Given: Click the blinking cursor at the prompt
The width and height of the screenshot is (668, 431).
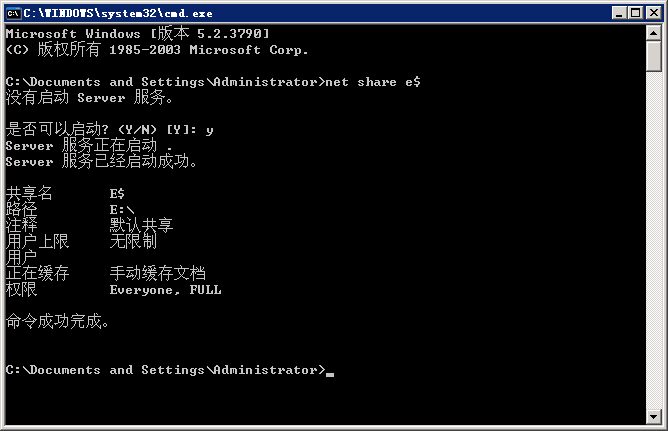Looking at the screenshot, I should [330, 374].
